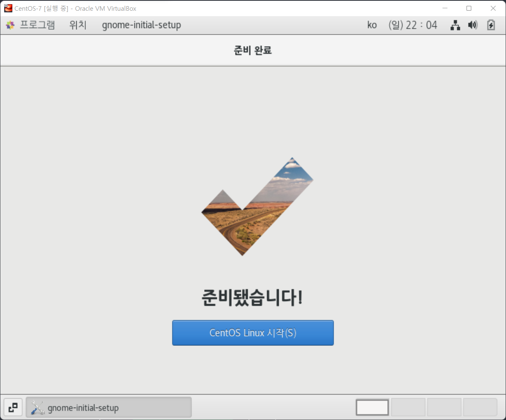
Task: Open the clock showing (일) 22 : 04
Action: [413, 25]
